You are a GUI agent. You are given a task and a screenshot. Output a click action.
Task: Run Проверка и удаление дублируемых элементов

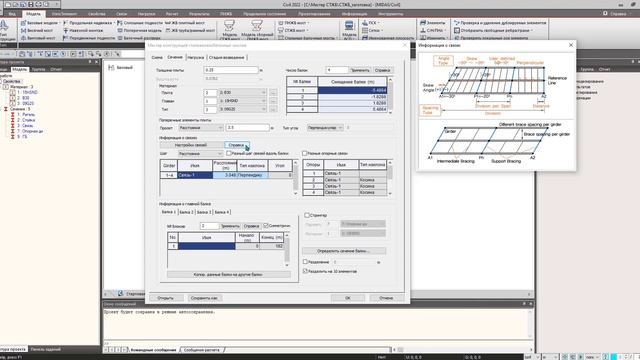tap(500, 23)
